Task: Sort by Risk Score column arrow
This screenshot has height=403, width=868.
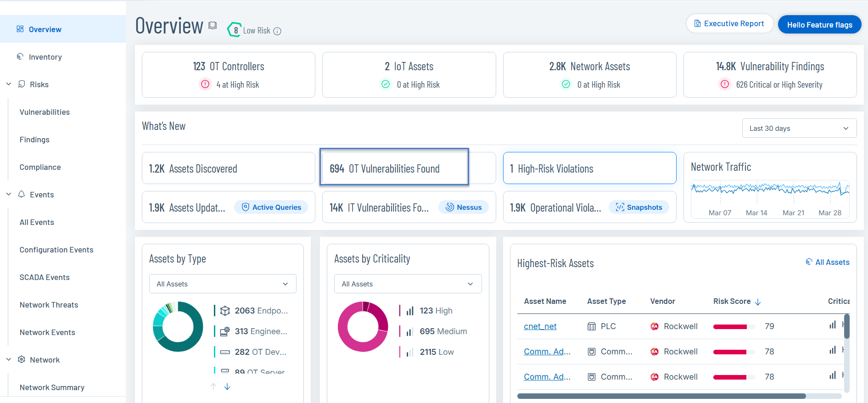Action: [758, 302]
